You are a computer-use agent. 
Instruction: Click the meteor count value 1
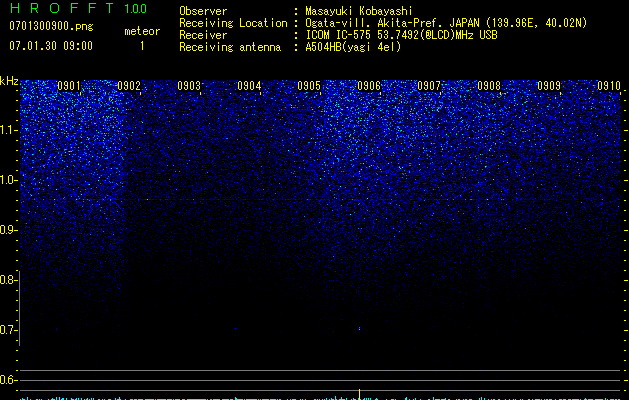tap(142, 46)
